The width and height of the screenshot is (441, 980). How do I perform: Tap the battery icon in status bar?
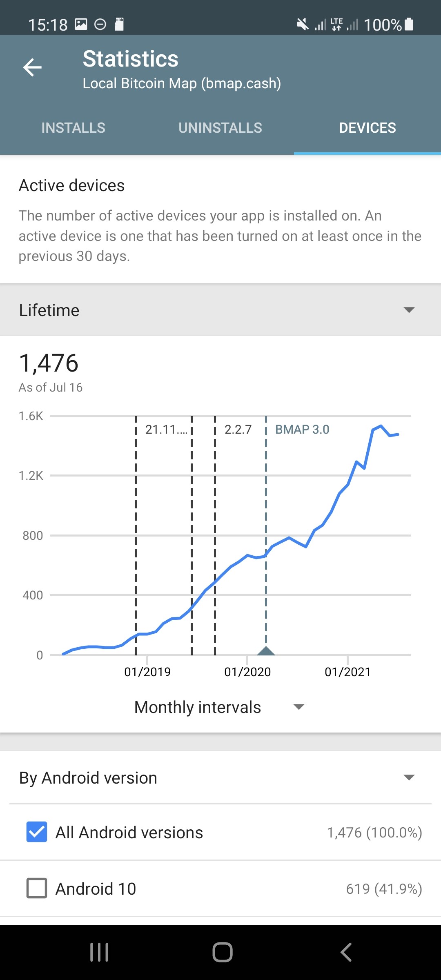409,24
